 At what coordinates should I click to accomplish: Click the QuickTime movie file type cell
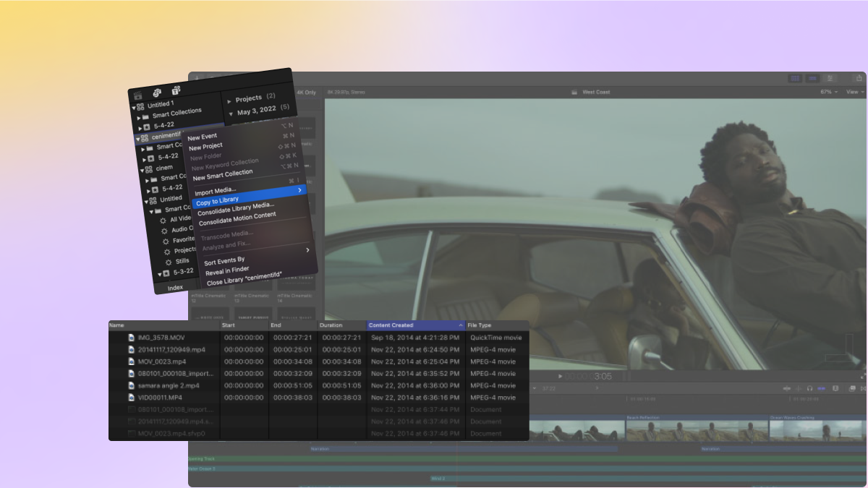coord(495,338)
